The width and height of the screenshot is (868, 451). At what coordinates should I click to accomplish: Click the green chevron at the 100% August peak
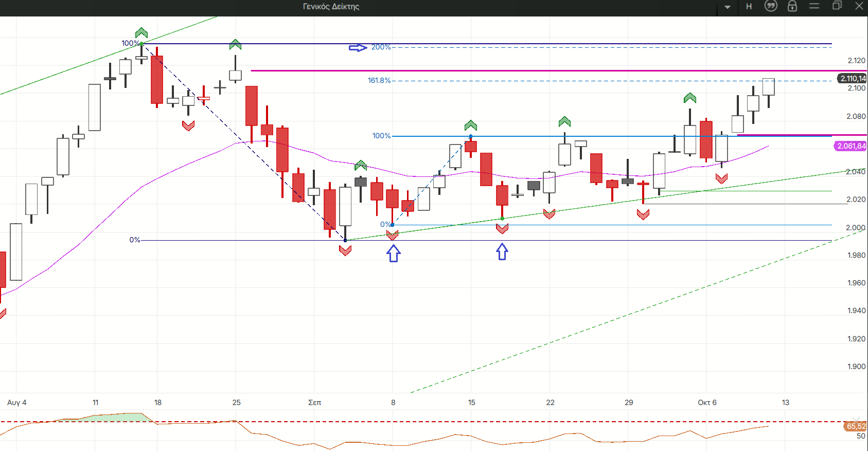click(x=141, y=33)
